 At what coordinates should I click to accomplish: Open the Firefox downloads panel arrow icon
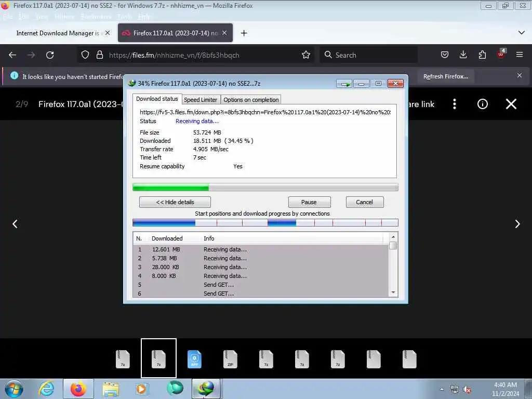tap(463, 55)
